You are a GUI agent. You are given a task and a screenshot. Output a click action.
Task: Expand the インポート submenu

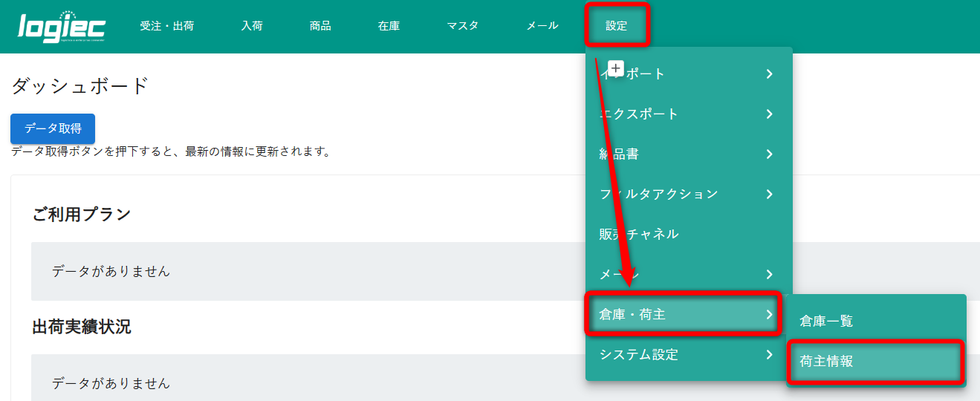click(688, 74)
